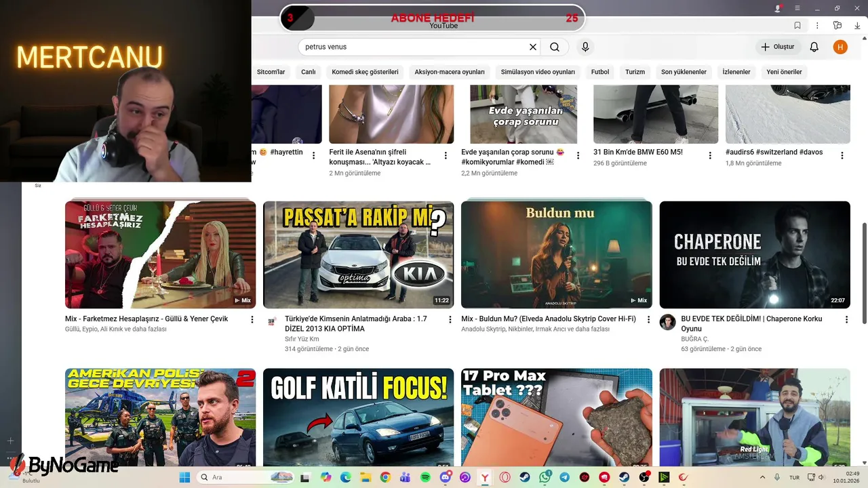Open the 17 Pro Max Tablet thumbnail
The height and width of the screenshot is (488, 868).
tap(557, 417)
